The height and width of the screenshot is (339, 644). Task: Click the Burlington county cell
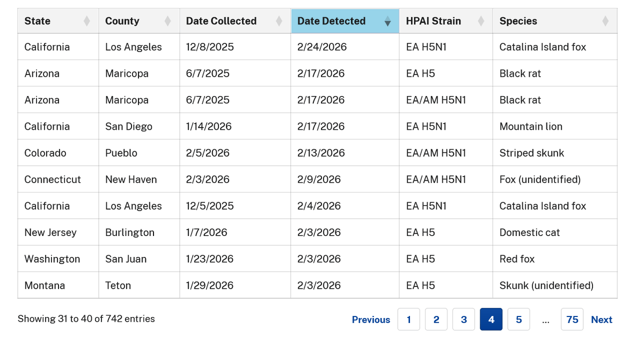coord(139,232)
